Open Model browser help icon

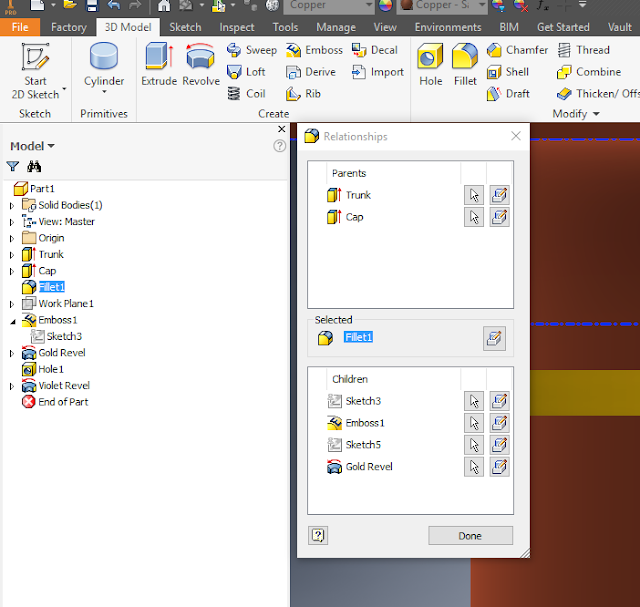point(279,146)
